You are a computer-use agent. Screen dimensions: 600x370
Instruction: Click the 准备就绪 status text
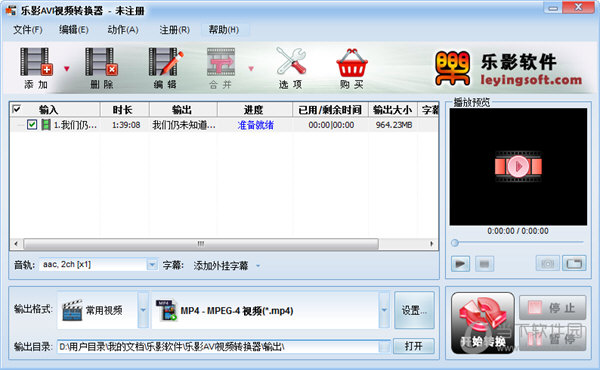256,125
